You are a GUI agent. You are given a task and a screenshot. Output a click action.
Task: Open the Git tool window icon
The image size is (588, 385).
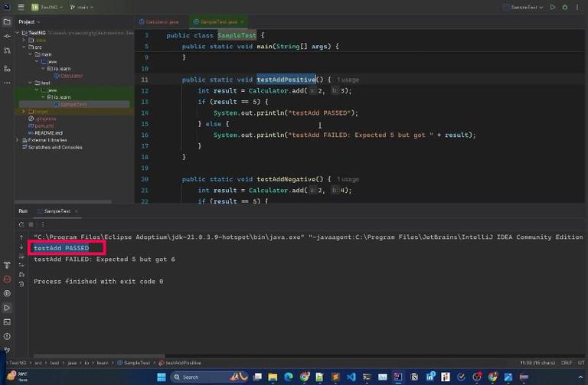point(7,349)
